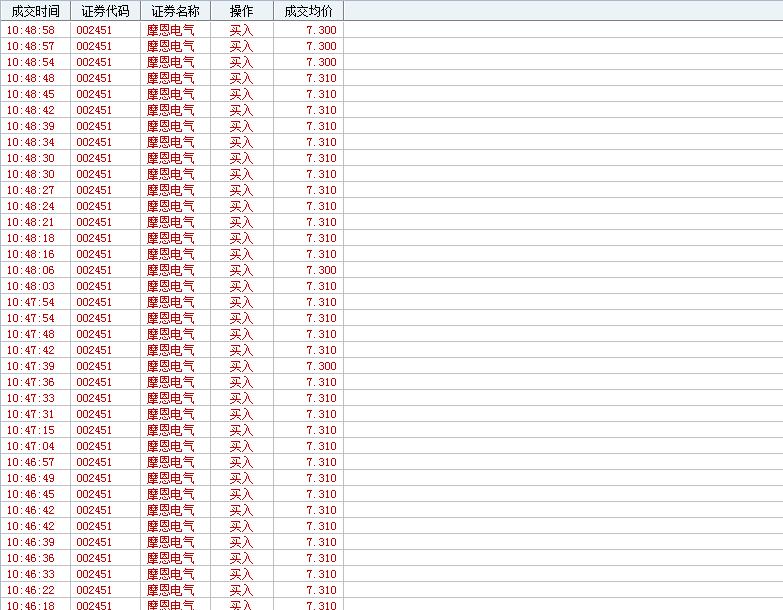The height and width of the screenshot is (610, 783).
Task: Click the time cell 10:46:22
Action: (x=30, y=590)
